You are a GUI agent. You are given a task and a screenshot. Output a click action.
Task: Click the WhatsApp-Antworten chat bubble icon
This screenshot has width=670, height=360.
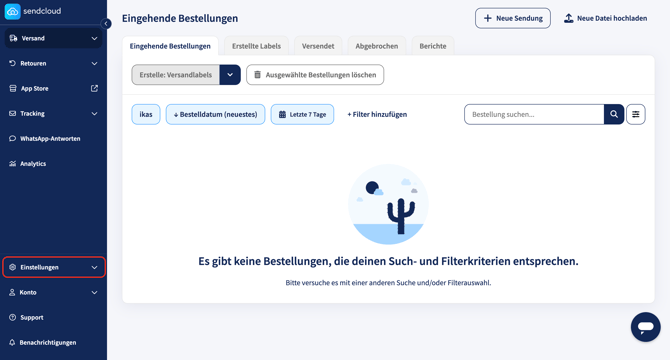12,138
